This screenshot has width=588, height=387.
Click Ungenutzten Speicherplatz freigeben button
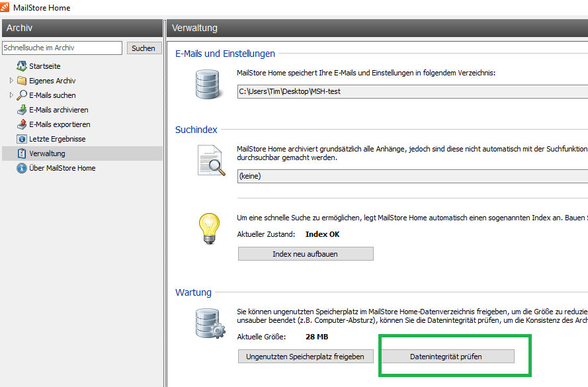pos(305,357)
